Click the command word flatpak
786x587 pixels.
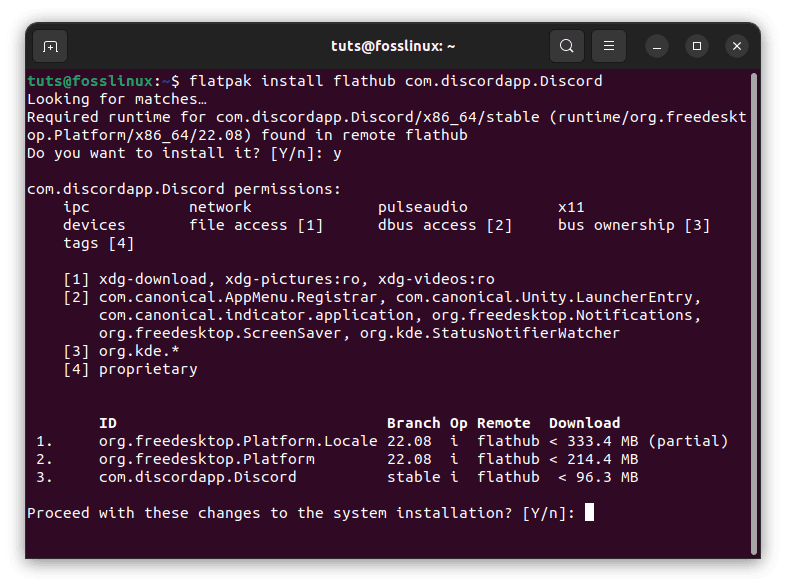pos(220,81)
